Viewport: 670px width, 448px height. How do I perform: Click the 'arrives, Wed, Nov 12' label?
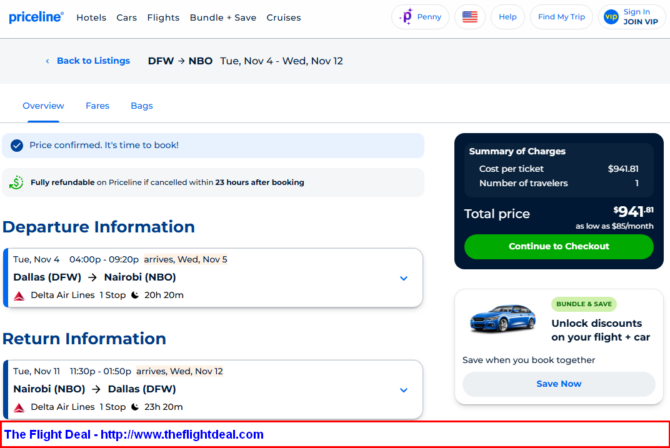179,371
